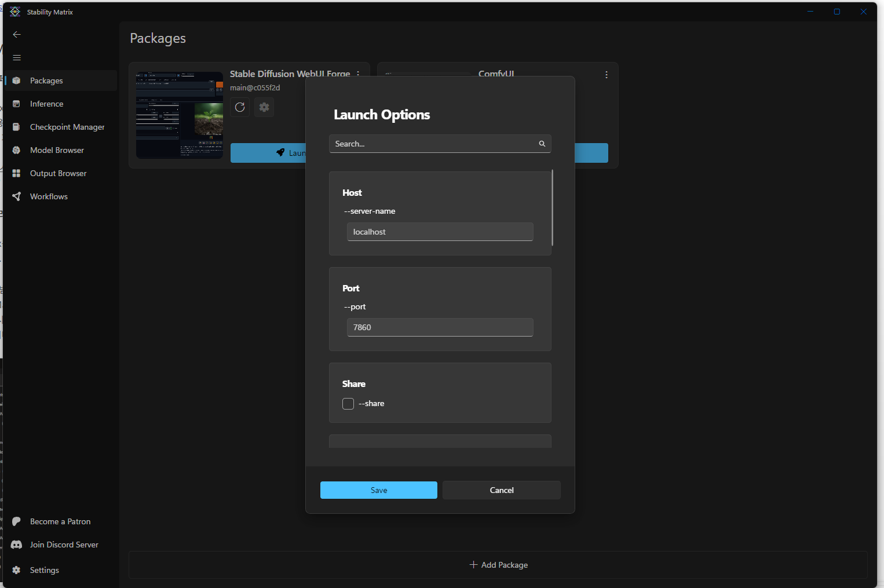Click the Output Browser grid icon

[x=16, y=173]
